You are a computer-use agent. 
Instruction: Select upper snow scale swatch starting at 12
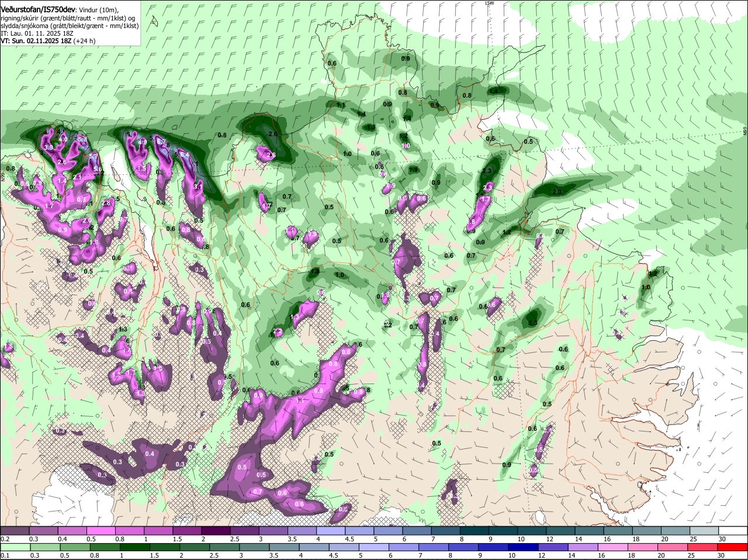coord(561,530)
